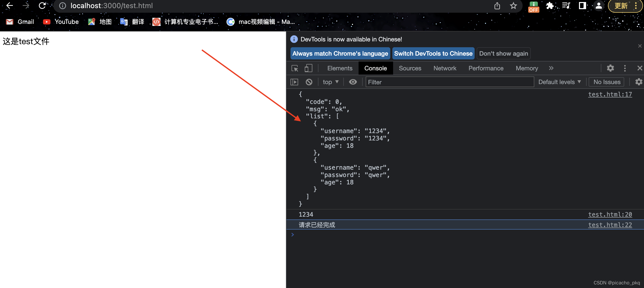Click the more tools chevron icon

click(551, 68)
